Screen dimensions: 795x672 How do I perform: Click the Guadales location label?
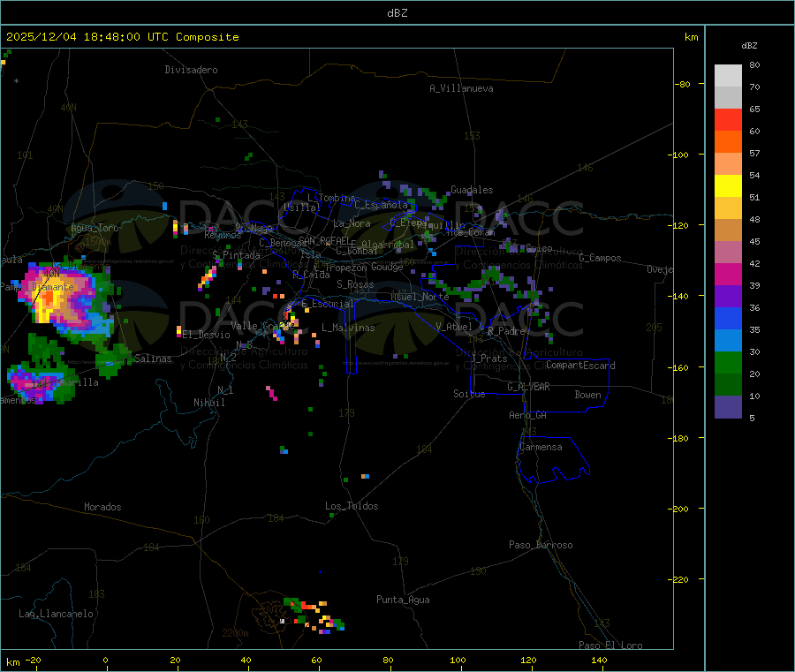click(x=472, y=190)
